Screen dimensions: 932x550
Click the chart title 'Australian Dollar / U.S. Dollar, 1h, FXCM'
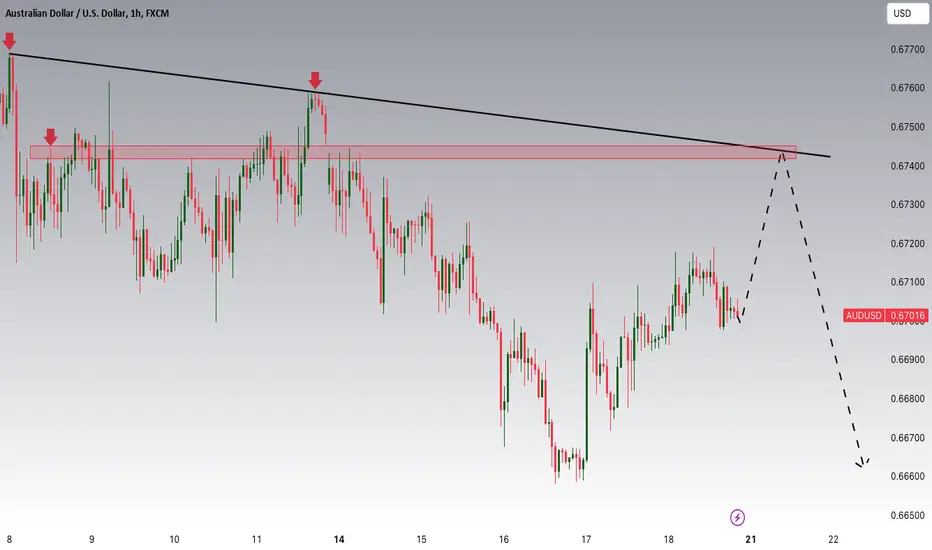[87, 13]
